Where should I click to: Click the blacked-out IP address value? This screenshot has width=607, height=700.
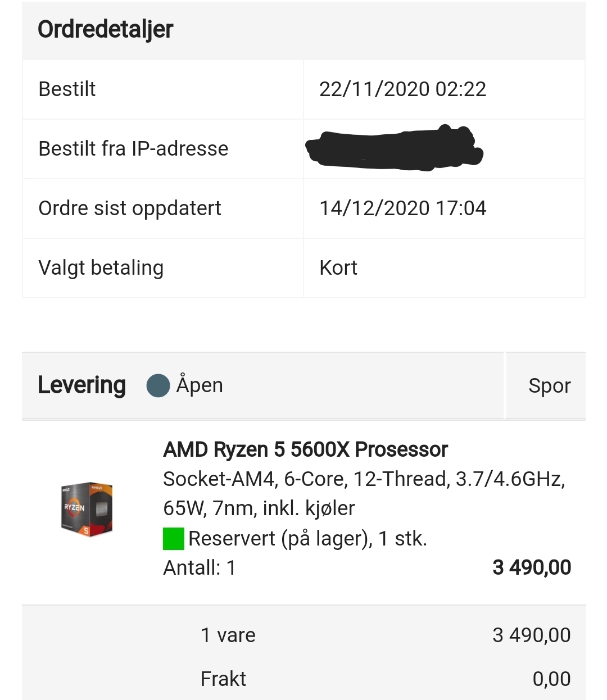[394, 148]
